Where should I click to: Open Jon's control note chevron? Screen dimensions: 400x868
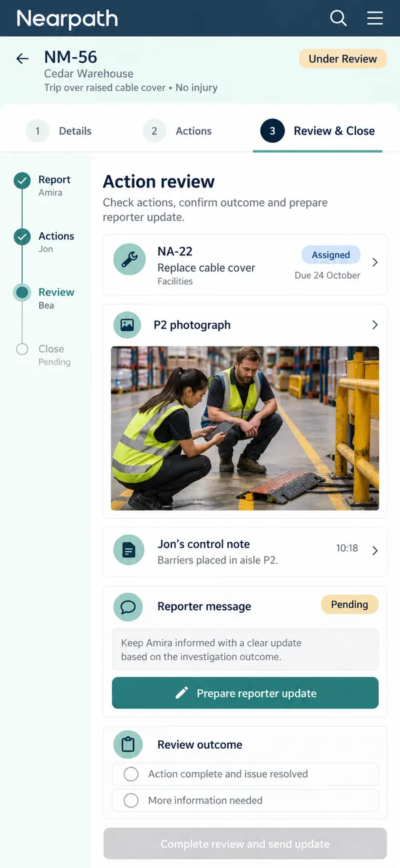pos(375,551)
